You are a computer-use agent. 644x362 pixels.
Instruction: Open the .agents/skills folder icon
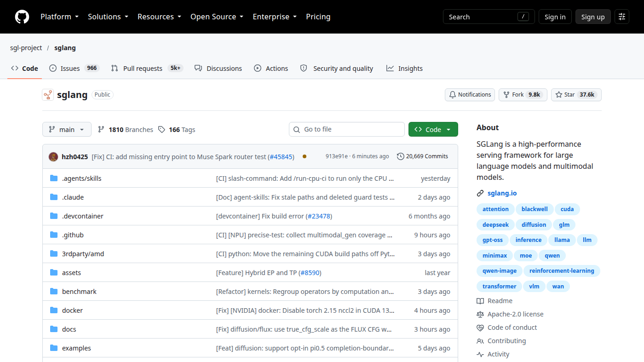point(54,178)
